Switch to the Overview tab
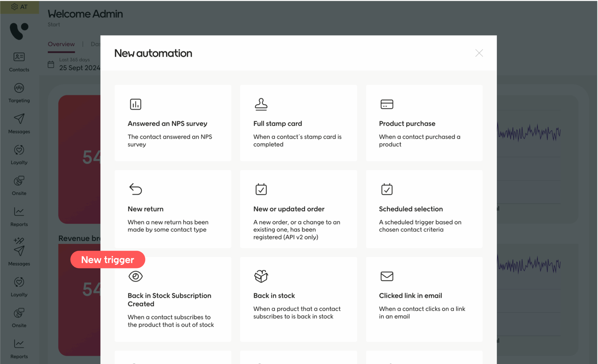Screen dimensions: 598x364 point(61,44)
